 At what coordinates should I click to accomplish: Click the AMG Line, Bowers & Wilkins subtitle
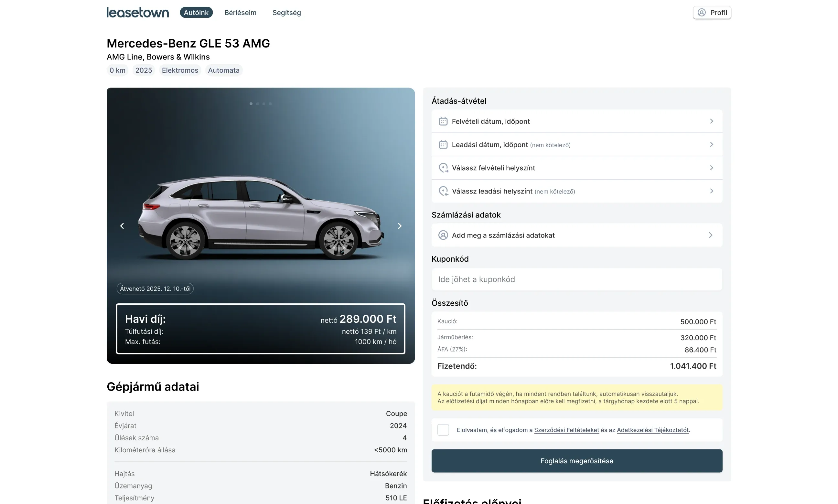(158, 57)
